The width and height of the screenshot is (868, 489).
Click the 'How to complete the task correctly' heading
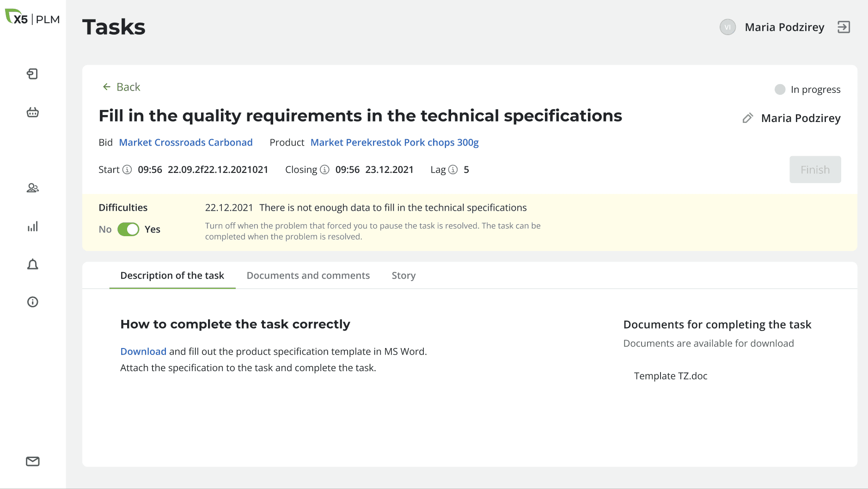tap(235, 324)
